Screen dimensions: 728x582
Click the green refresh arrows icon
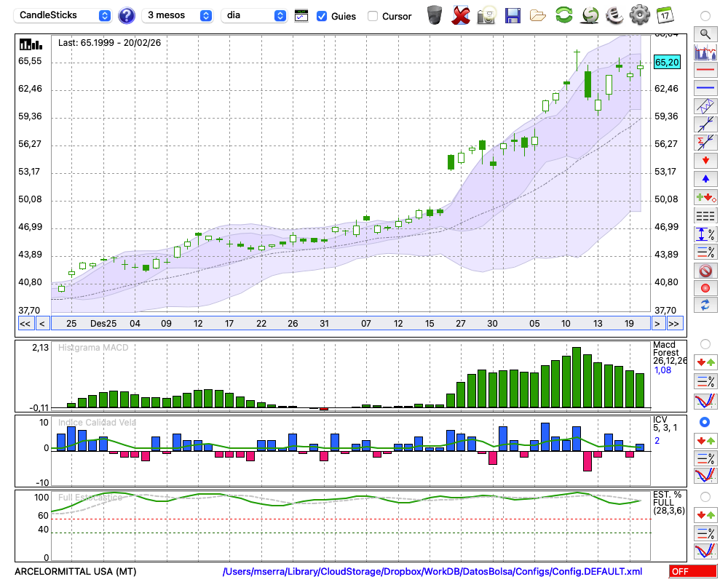tap(563, 15)
